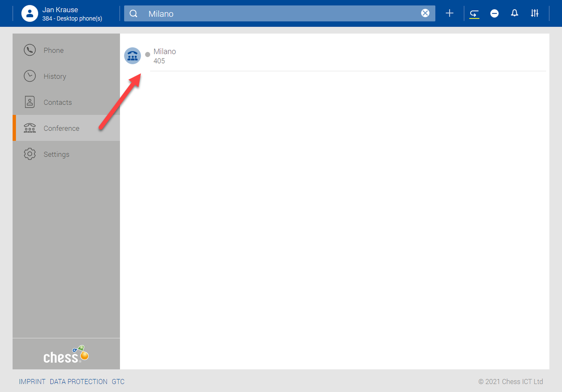562x392 pixels.
Task: Select the Conference sidebar item
Action: coord(61,128)
